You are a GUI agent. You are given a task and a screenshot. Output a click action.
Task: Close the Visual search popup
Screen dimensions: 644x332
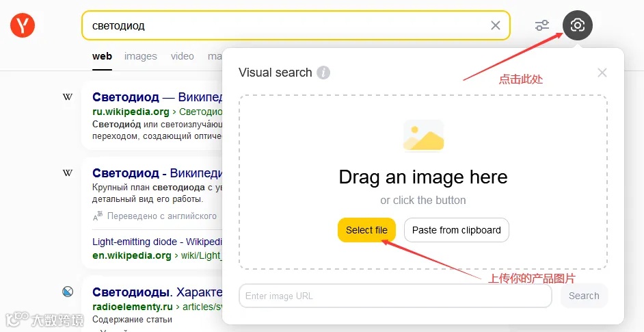coord(602,73)
